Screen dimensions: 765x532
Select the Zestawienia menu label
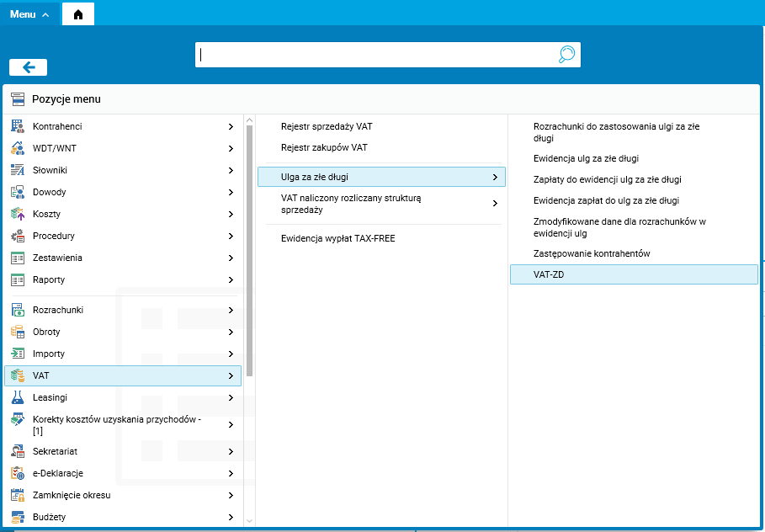[x=57, y=258]
